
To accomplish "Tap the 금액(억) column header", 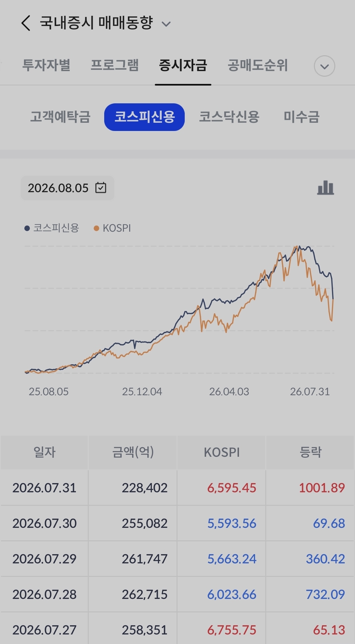I will pyautogui.click(x=133, y=452).
